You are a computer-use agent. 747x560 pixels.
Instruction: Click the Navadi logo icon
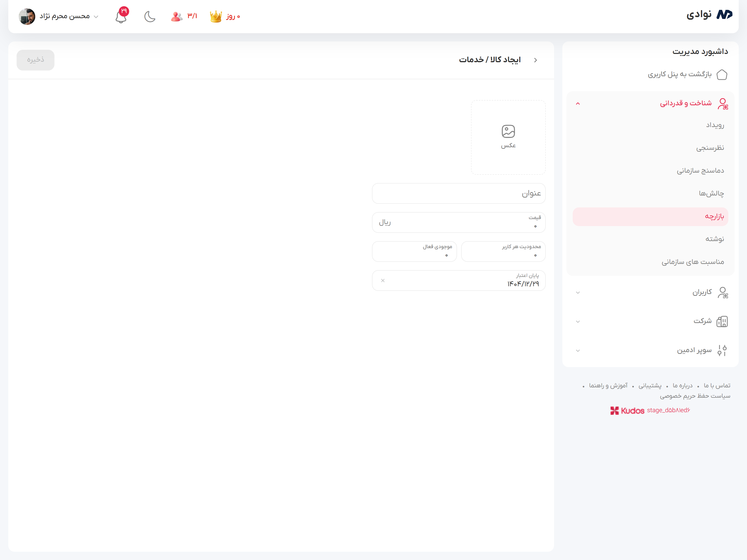(x=724, y=15)
